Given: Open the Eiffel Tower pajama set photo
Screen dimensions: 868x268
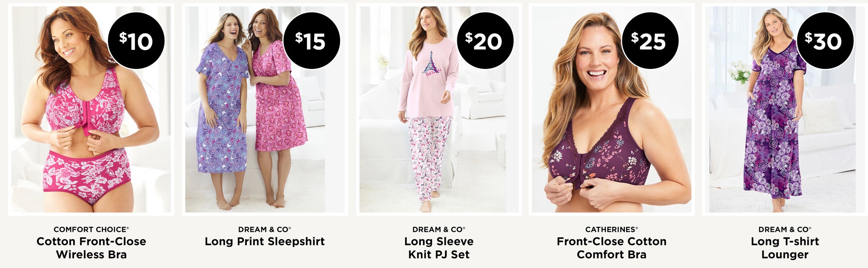Looking at the screenshot, I should pos(439,109).
